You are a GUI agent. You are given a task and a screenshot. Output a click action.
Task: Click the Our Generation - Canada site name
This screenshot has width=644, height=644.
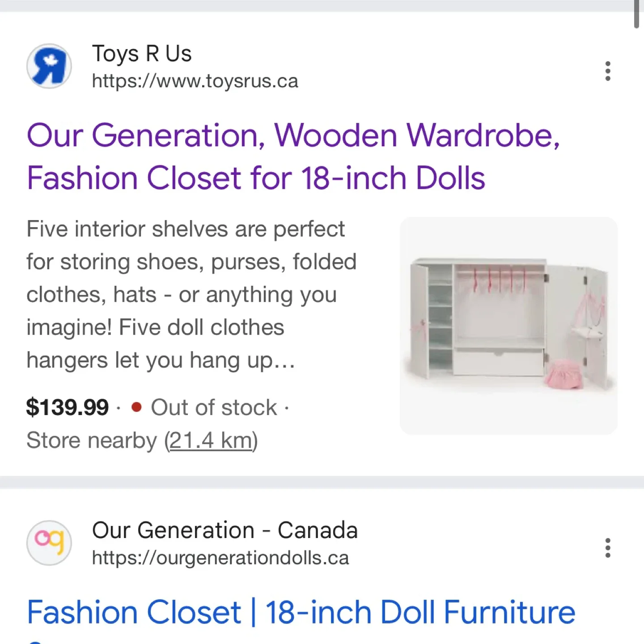(225, 530)
